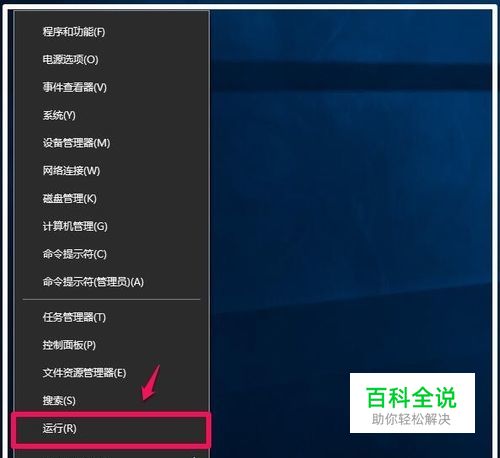Click the red arrow annotation

tap(151, 382)
